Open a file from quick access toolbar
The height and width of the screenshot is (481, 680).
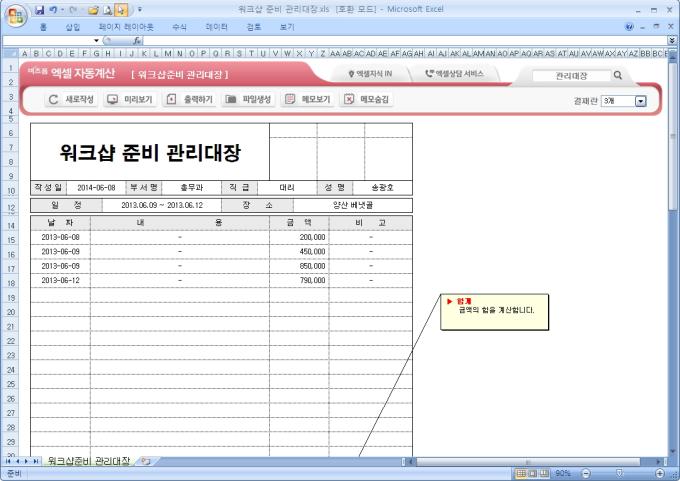point(93,10)
